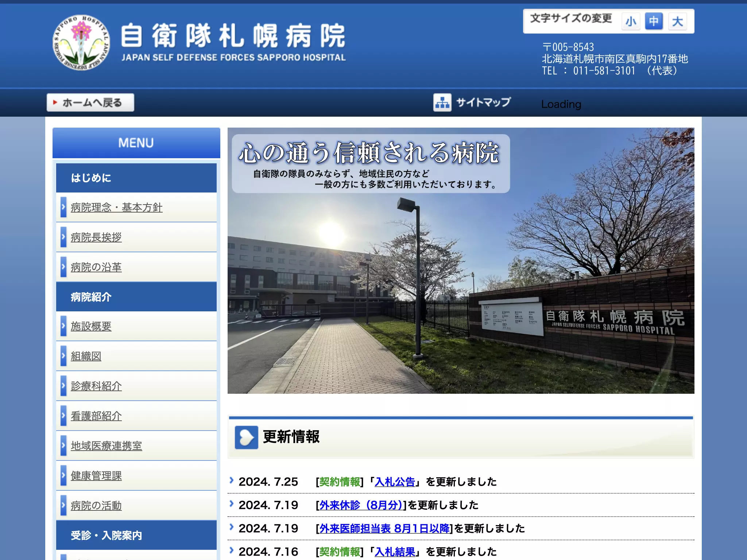Click the 病院紹介 section header
This screenshot has height=560, width=747.
click(x=136, y=297)
